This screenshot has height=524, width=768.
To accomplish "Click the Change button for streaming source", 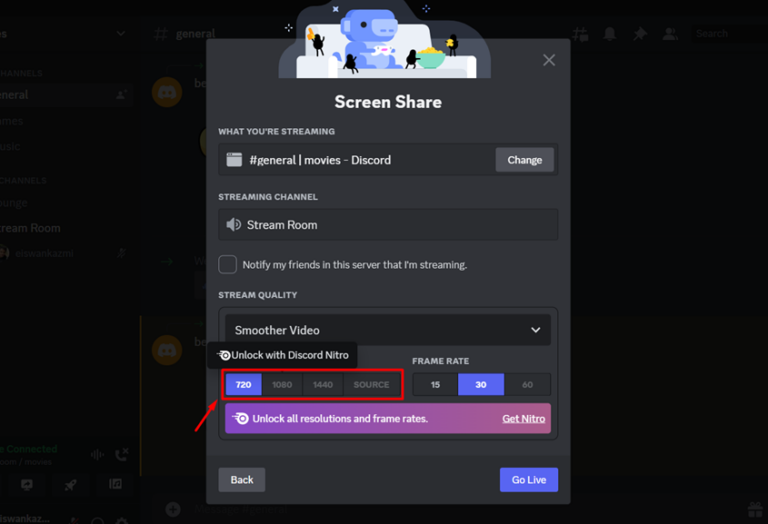I will pyautogui.click(x=525, y=160).
